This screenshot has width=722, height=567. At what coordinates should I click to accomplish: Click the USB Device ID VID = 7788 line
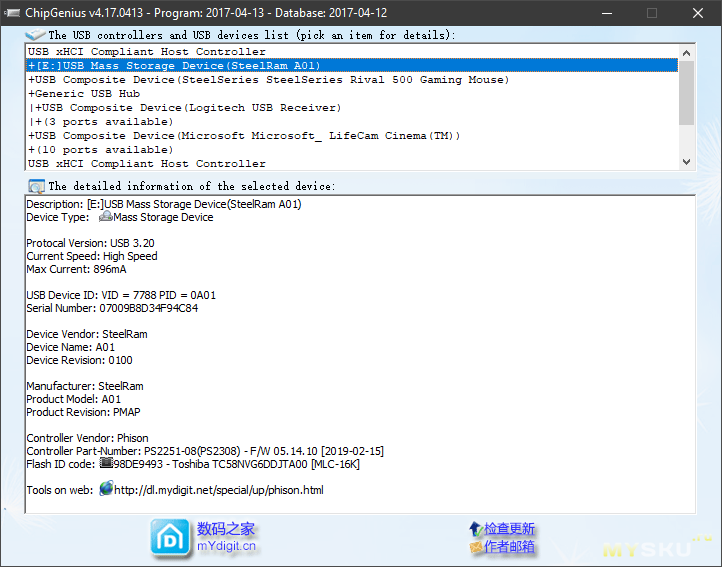[x=121, y=295]
